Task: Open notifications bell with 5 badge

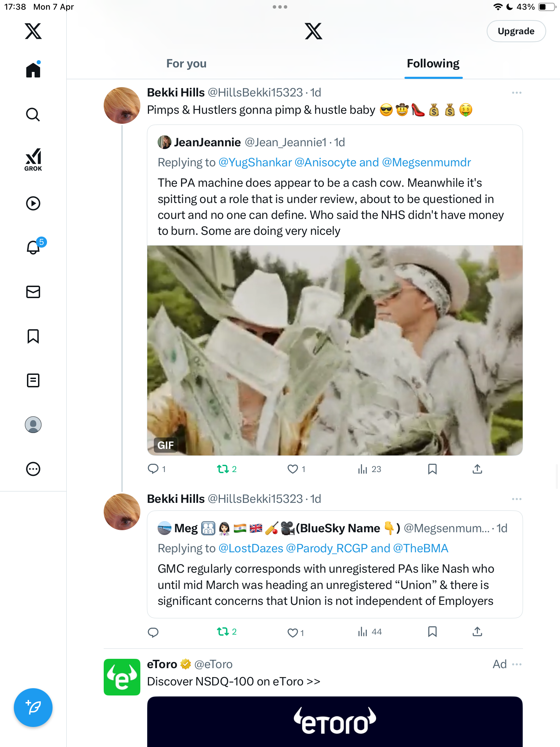Action: (35, 246)
